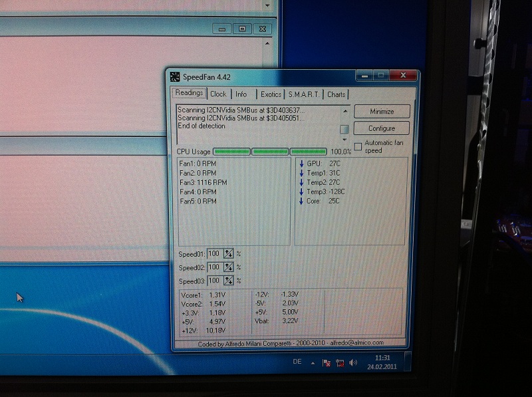Click the Speed01 value field

click(x=215, y=253)
